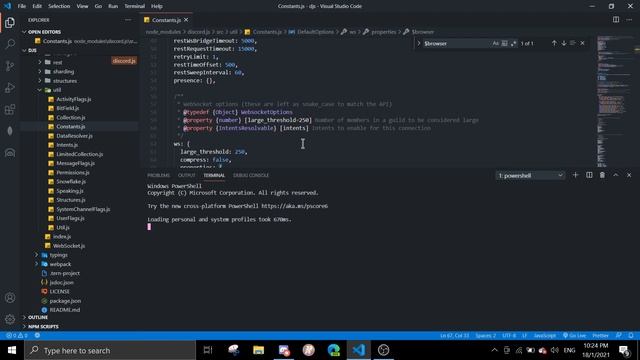Collapse the util folder
Screen dimensions: 640x360
tap(56, 90)
